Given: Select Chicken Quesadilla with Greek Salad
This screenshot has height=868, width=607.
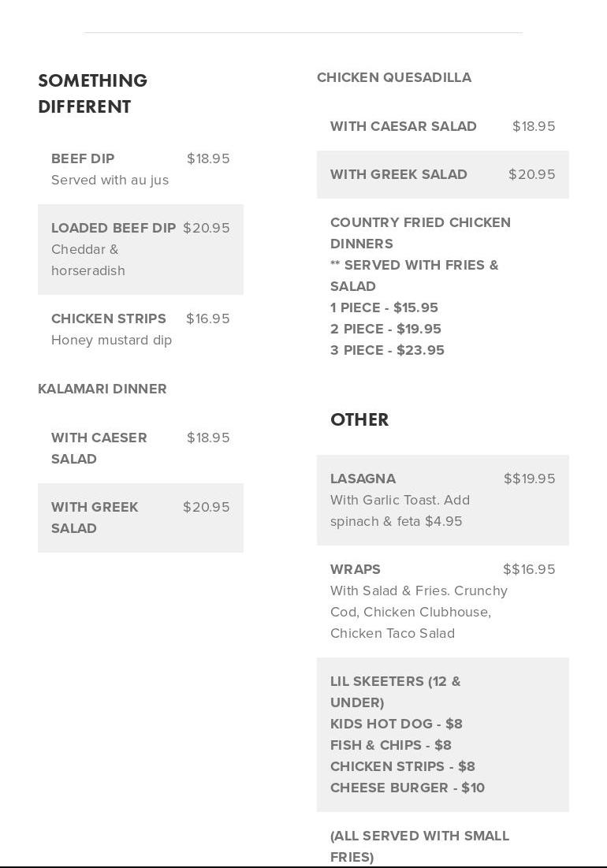Looking at the screenshot, I should [399, 174].
